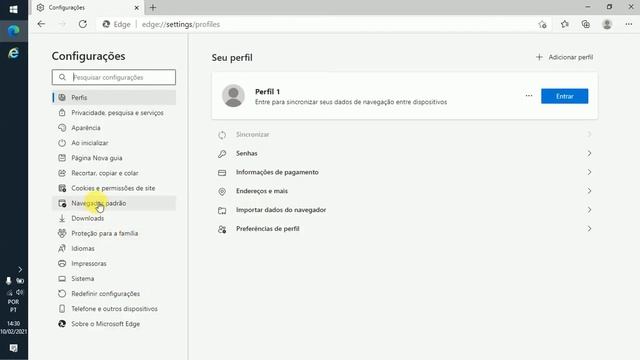640x360 pixels.
Task: Open Privacidade, pesquisa e serviços settings
Action: point(114,113)
